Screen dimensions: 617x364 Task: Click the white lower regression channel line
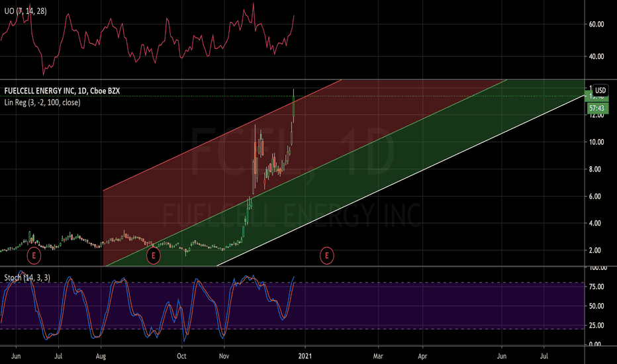[x=399, y=181]
